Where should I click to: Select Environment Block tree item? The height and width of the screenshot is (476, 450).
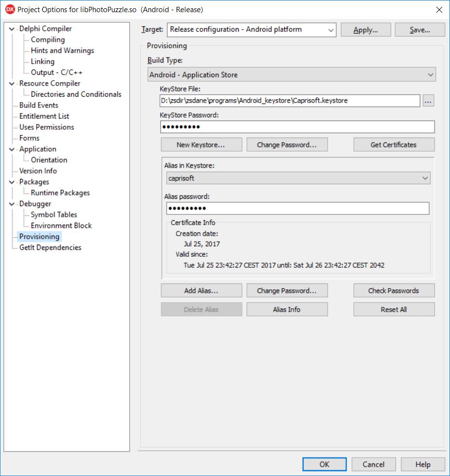61,225
